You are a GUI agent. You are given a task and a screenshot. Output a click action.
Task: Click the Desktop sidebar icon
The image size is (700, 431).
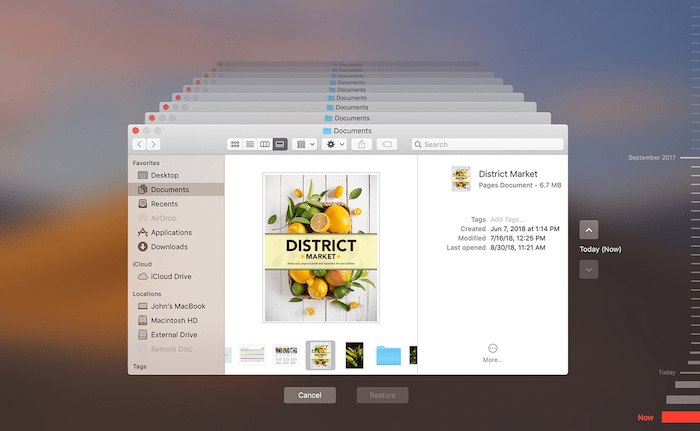(142, 175)
